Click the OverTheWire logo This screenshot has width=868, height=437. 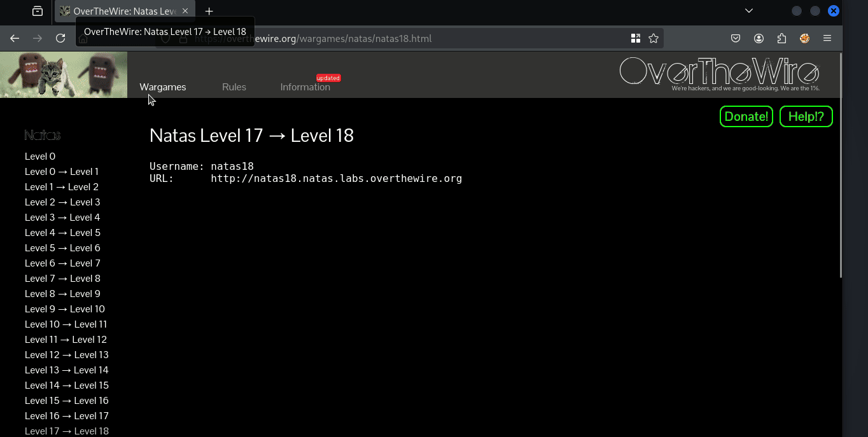pyautogui.click(x=720, y=73)
